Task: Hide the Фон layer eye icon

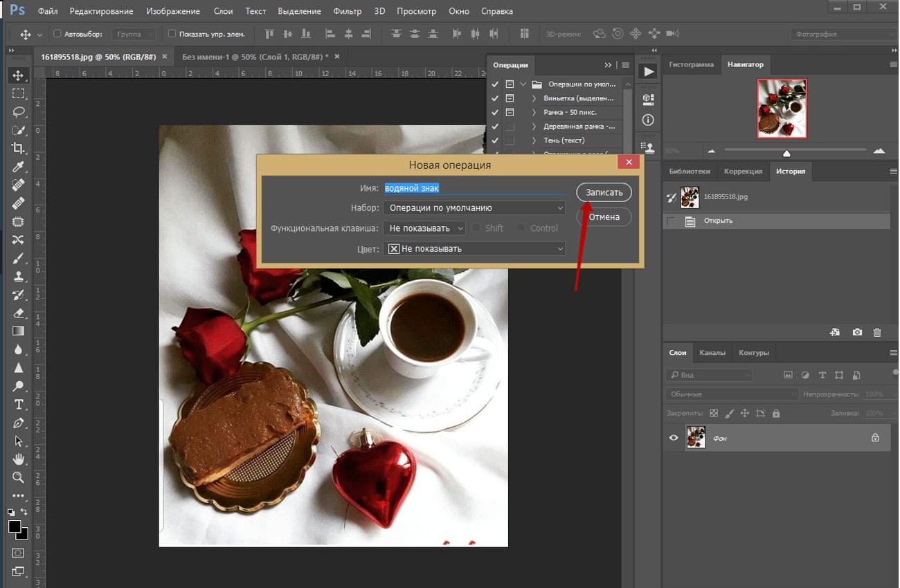Action: click(x=673, y=438)
